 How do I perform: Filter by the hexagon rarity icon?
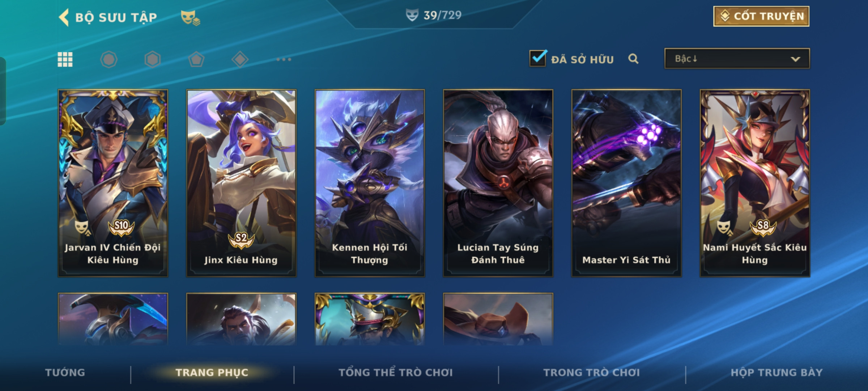(x=153, y=59)
